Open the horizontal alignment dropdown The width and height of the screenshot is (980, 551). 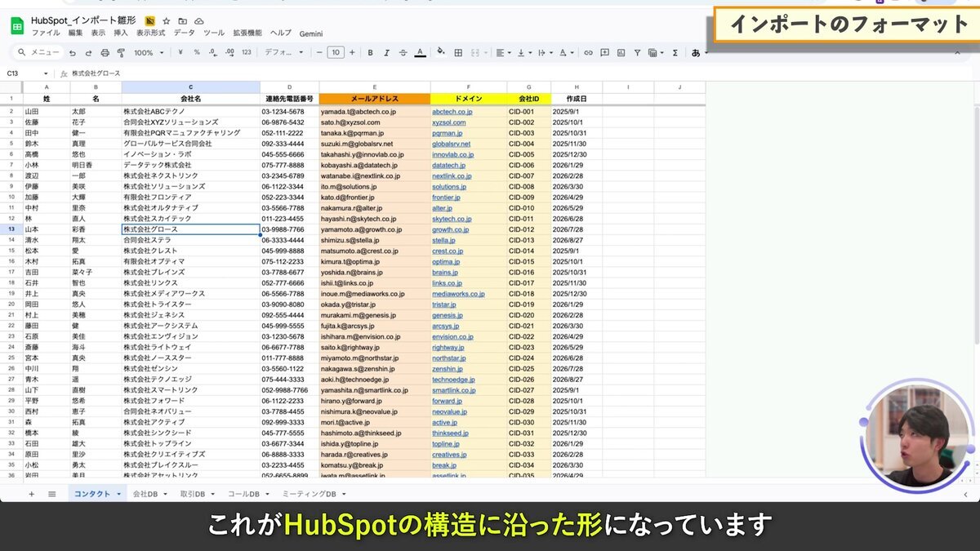501,52
